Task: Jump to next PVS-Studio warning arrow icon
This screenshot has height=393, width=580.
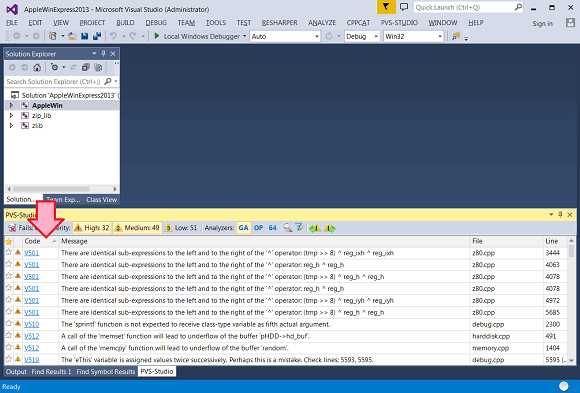Action: pos(330,228)
